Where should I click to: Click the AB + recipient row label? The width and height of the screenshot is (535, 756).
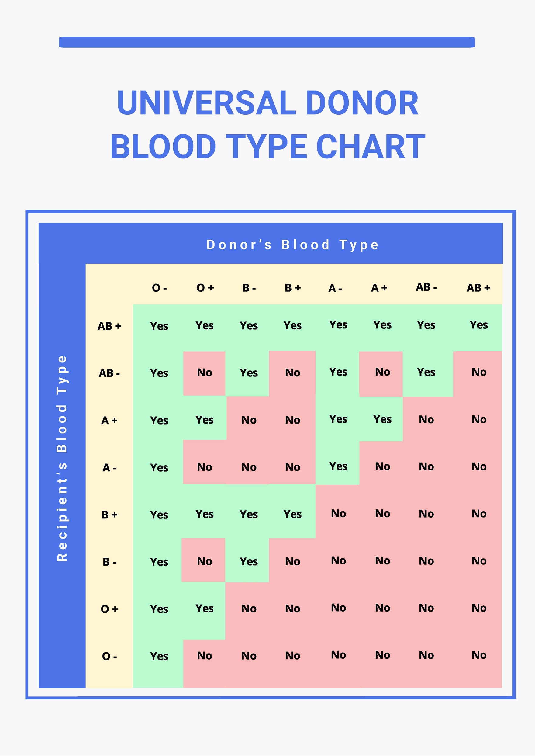tap(109, 326)
